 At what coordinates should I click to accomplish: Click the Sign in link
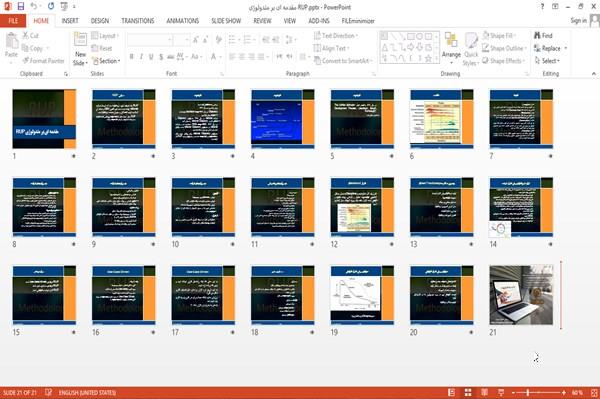(x=578, y=21)
